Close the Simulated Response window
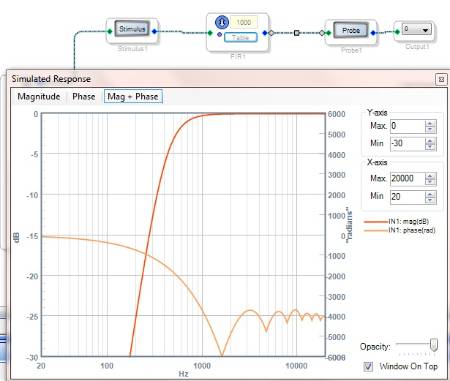This screenshot has width=450, height=381. click(441, 79)
